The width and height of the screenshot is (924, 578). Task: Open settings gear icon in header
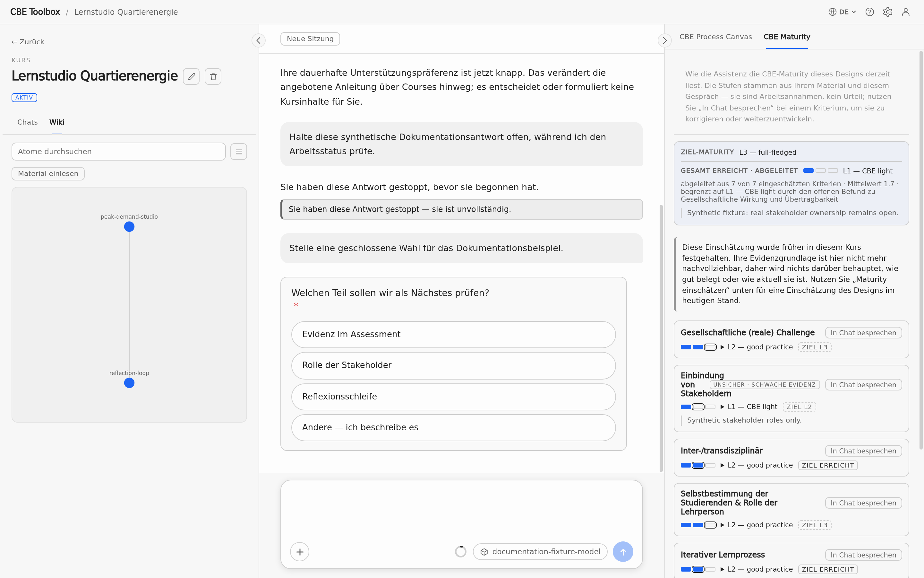[887, 12]
